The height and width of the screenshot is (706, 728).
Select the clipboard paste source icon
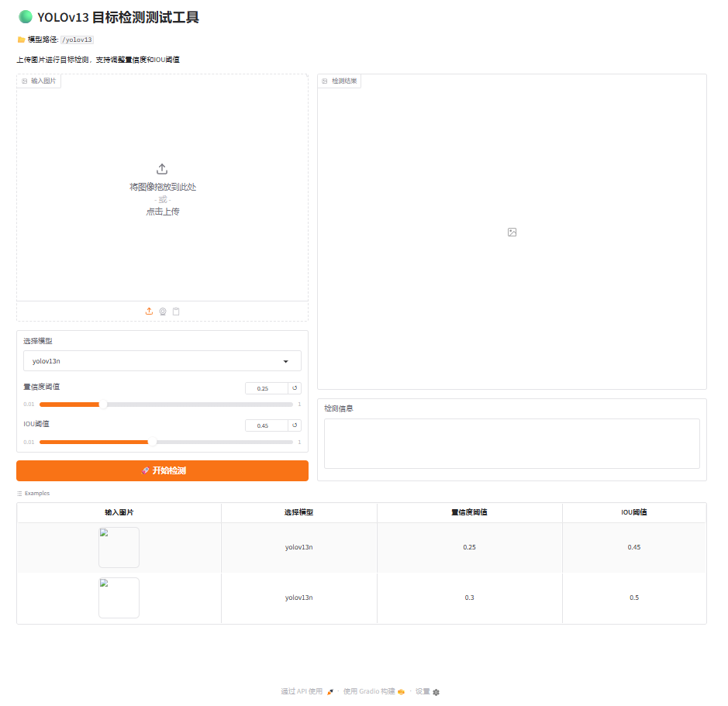coord(176,312)
